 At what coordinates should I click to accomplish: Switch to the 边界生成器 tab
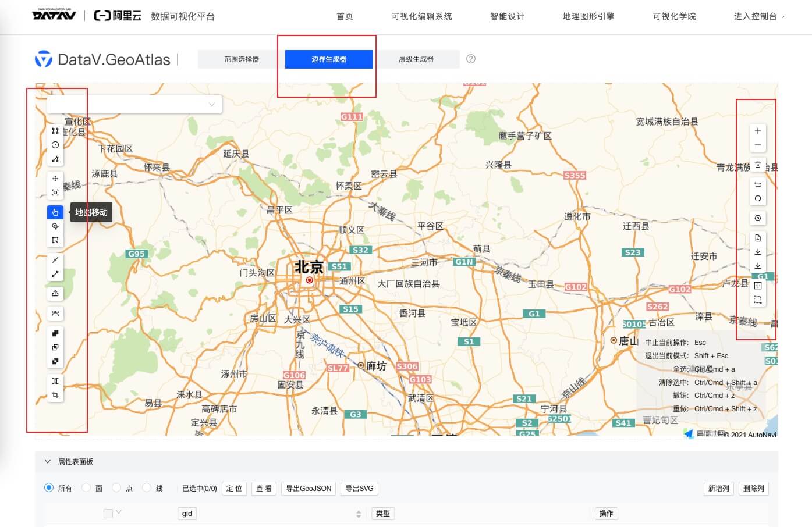pos(329,59)
